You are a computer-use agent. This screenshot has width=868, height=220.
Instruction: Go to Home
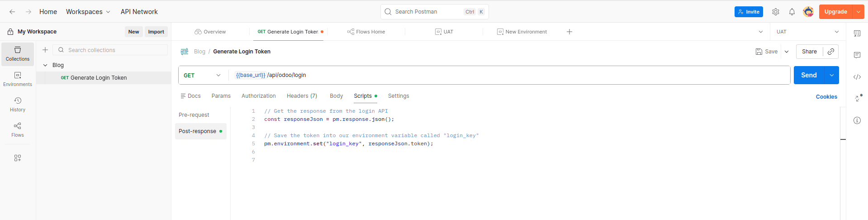click(x=48, y=12)
